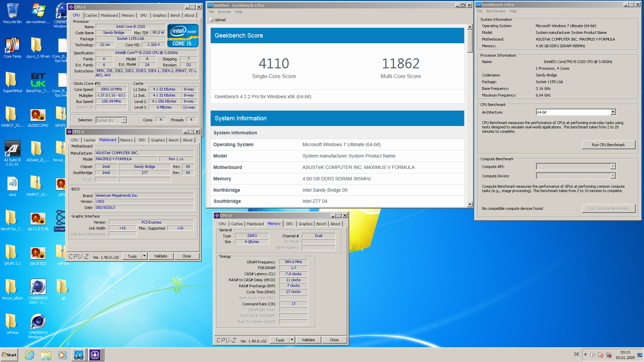Viewport: 644px width, 362px height.
Task: Click scrollbar down arrow in Geekbench results
Action: (x=470, y=204)
